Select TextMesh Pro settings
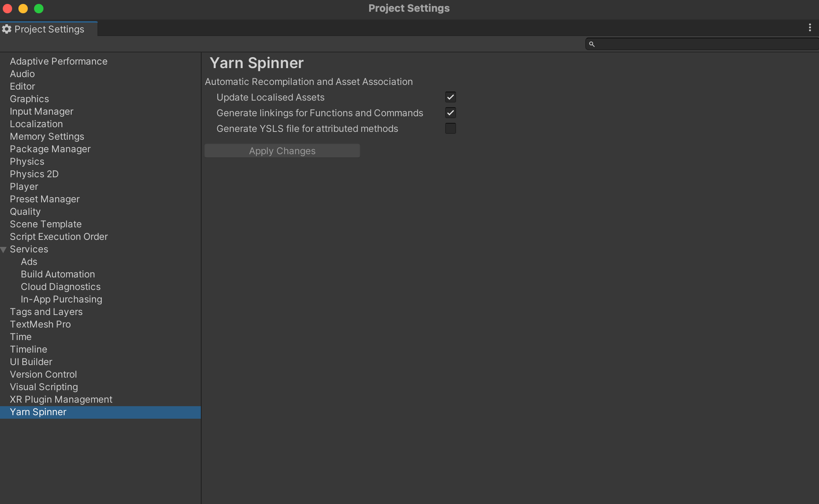This screenshot has width=819, height=504. tap(40, 324)
